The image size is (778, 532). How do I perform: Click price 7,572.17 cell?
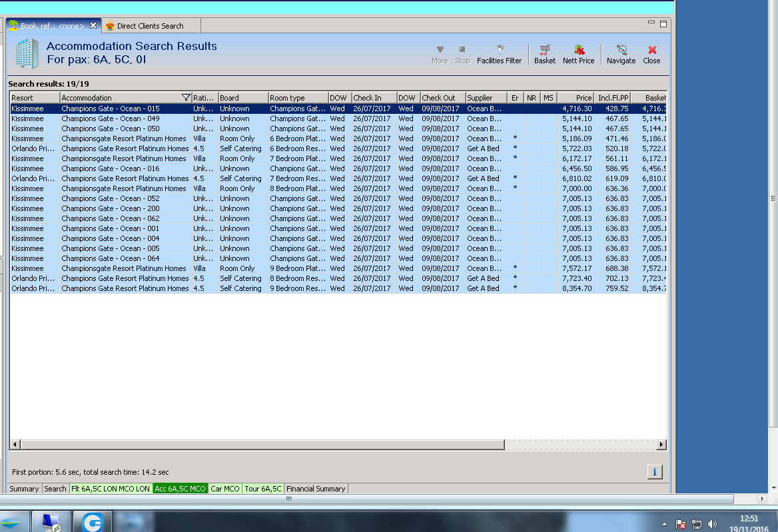(x=577, y=268)
